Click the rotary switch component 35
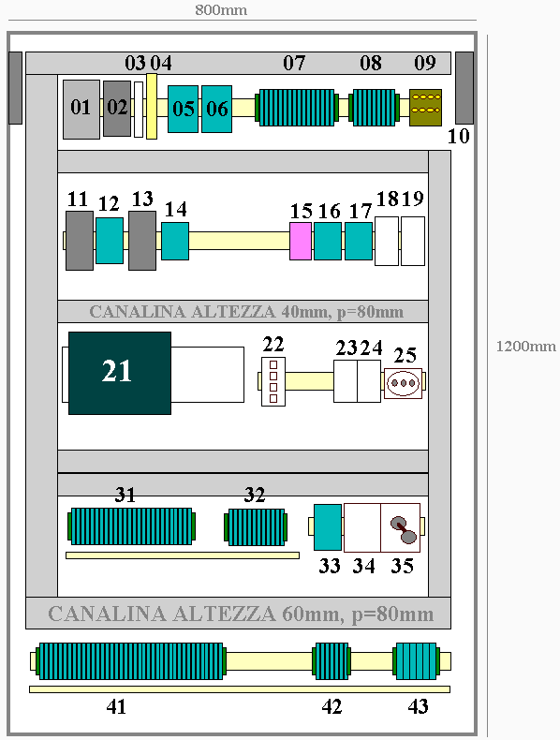 pyautogui.click(x=401, y=527)
